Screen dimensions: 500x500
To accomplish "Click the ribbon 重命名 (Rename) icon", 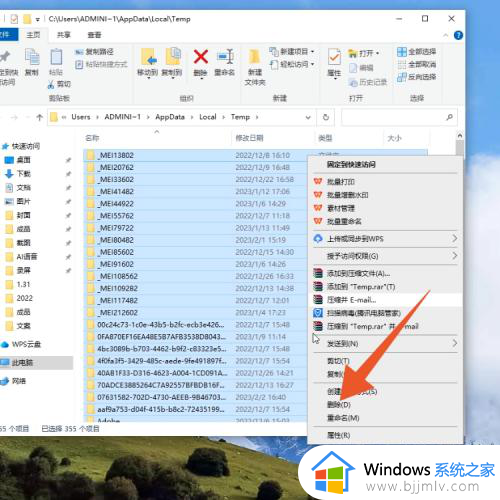I will pos(225,57).
